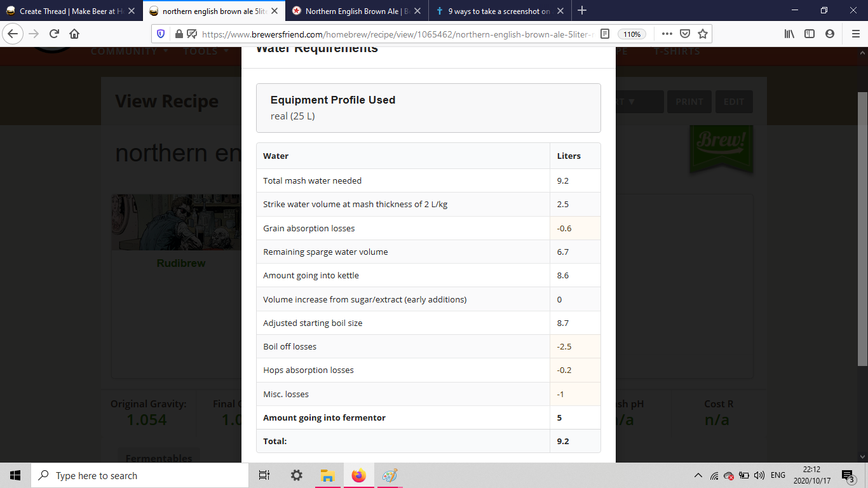Save to Pocket icon in the address bar
The width and height of the screenshot is (868, 488).
685,34
